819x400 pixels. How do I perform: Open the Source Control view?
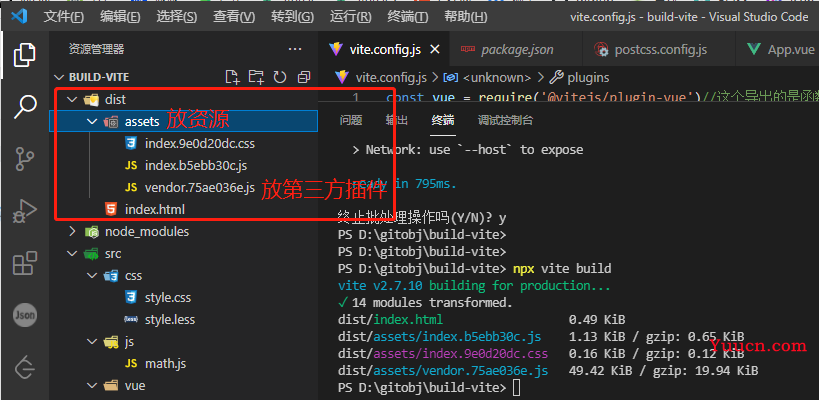tap(25, 159)
